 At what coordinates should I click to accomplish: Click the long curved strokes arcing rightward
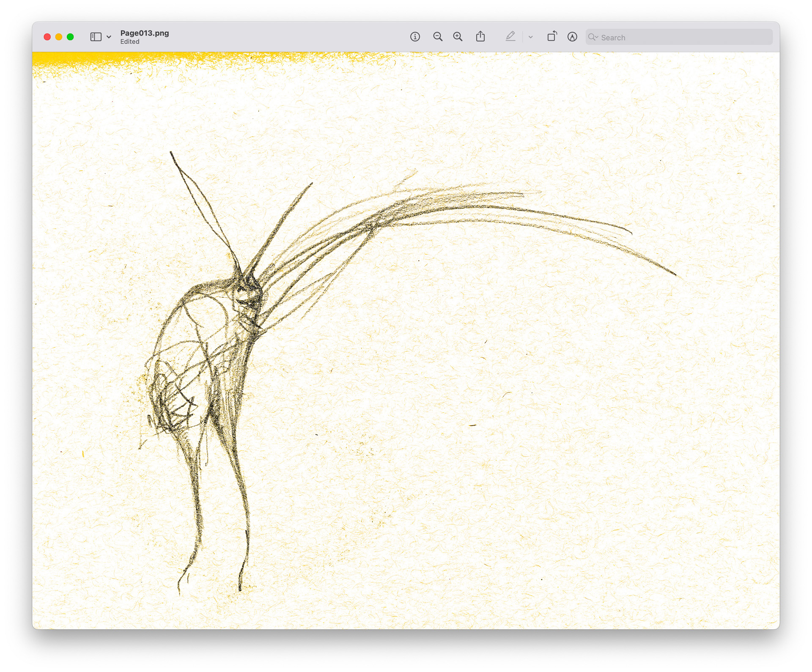coord(486,211)
